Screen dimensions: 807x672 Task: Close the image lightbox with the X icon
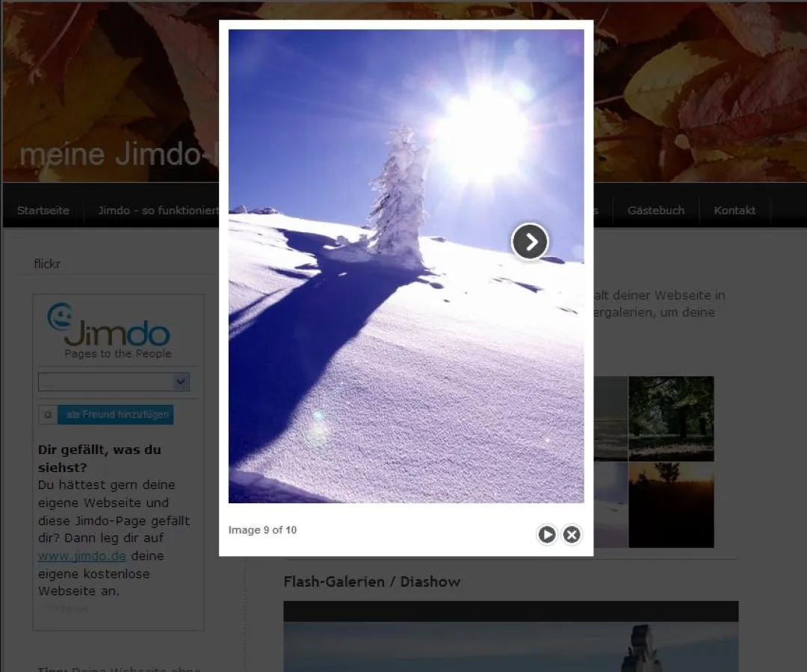pos(572,535)
